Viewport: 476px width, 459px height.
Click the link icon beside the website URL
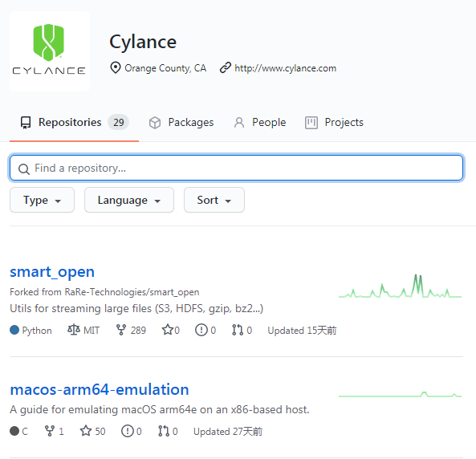click(x=226, y=67)
